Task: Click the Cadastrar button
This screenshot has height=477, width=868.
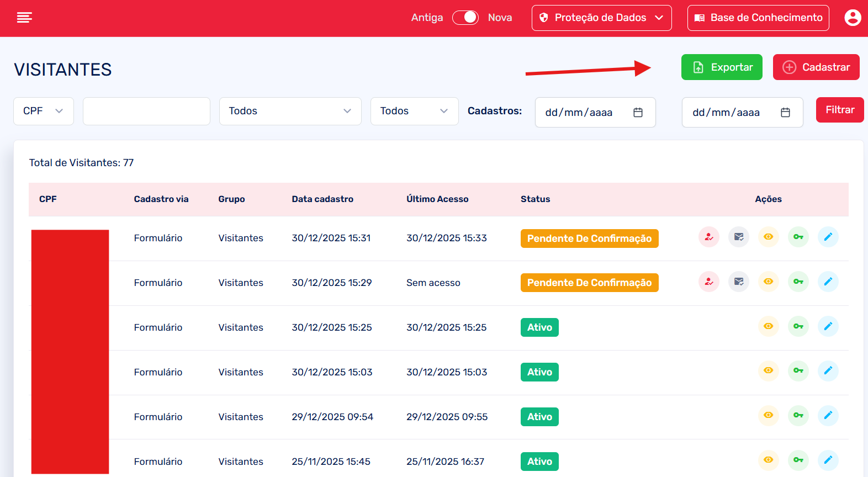Action: pos(816,67)
